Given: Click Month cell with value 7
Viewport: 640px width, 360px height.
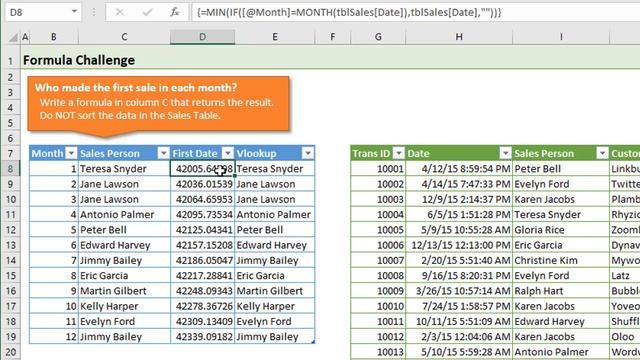Looking at the screenshot, I should 53,260.
